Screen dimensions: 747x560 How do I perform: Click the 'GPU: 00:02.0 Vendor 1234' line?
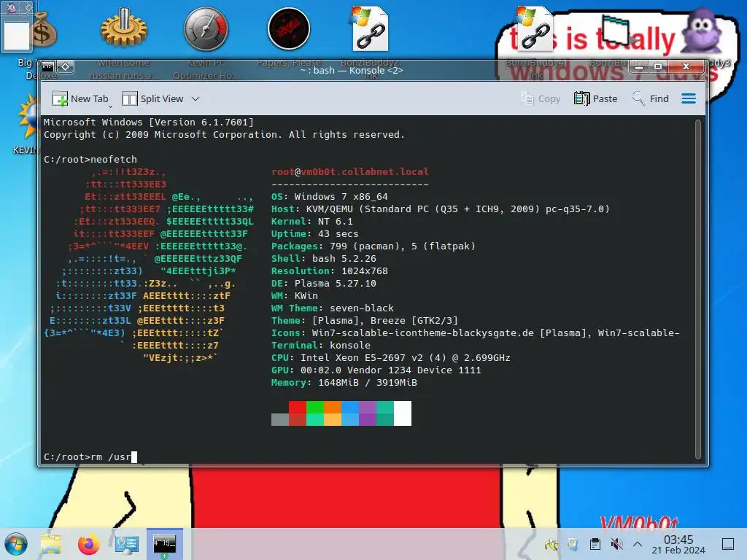(x=376, y=370)
